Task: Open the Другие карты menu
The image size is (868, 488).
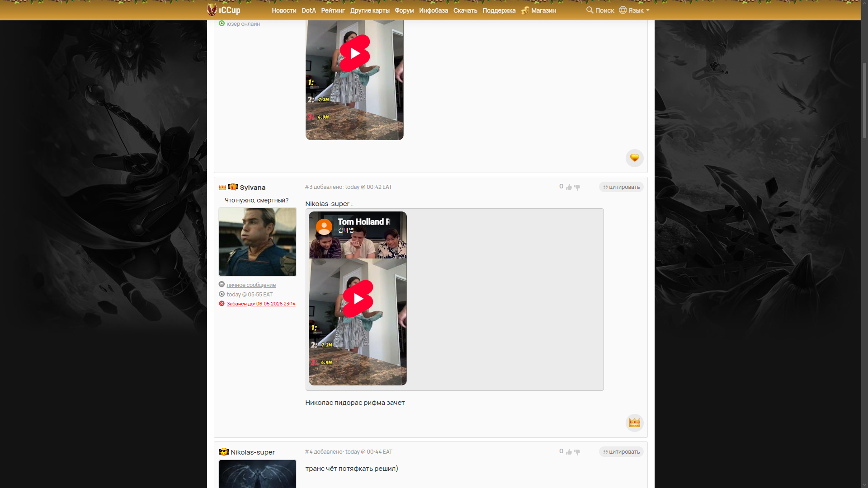Action: coord(369,10)
